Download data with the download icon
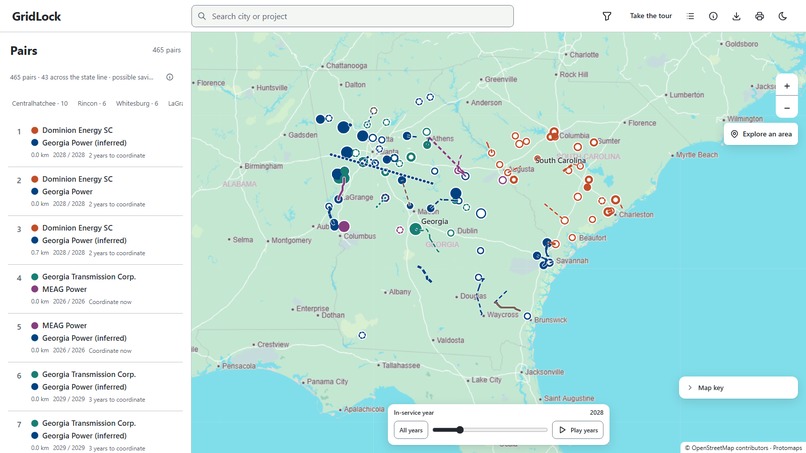This screenshot has height=453, width=806. click(x=736, y=16)
